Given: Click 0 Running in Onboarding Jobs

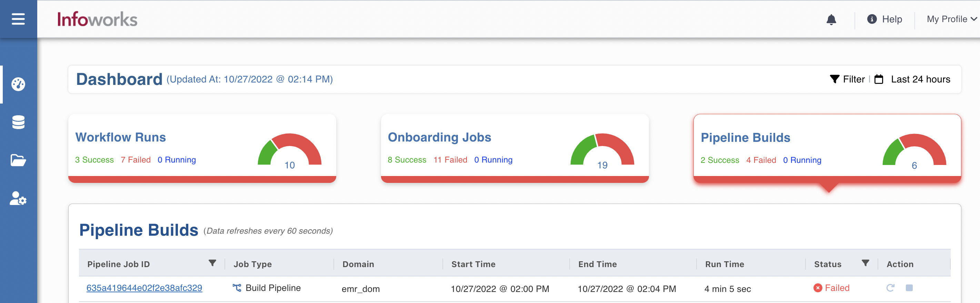Looking at the screenshot, I should [x=493, y=160].
